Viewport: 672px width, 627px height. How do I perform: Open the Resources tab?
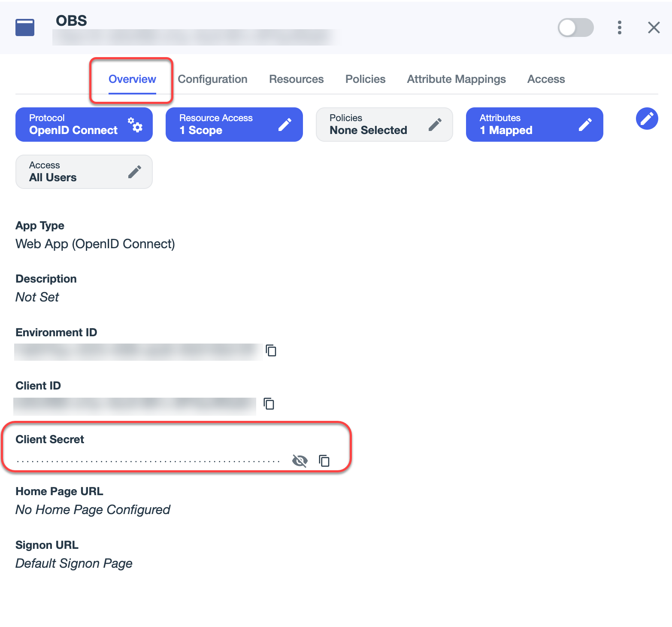tap(296, 79)
